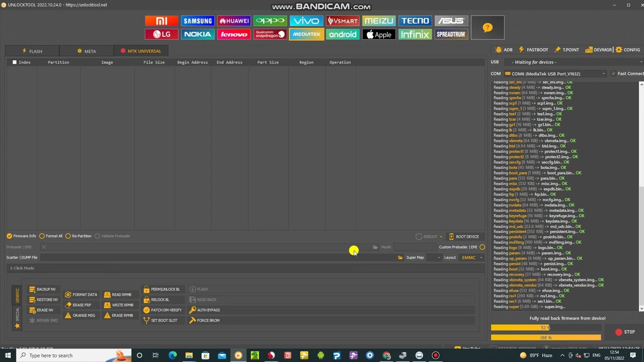Open ADB bug icon tool

click(504, 50)
